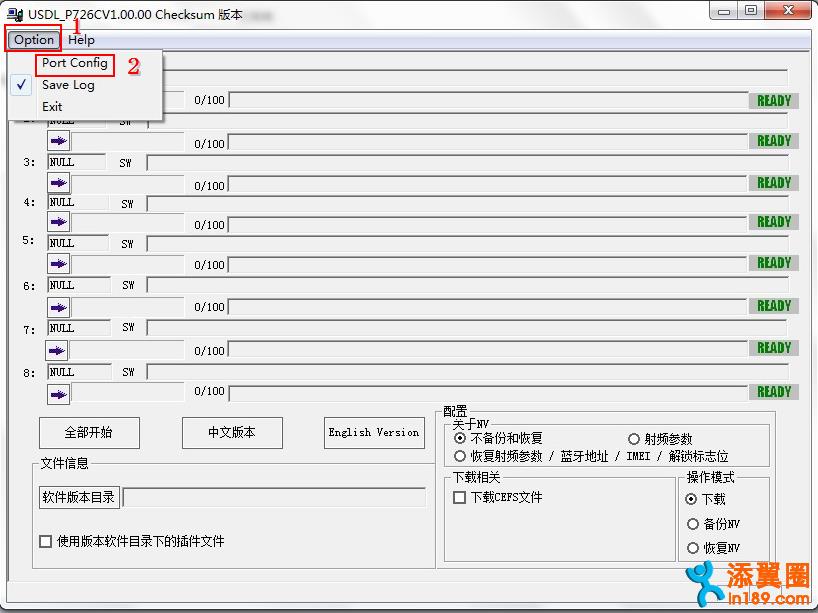Click the arrow icon for port 7
Screen dimensions: 818x613
(59, 350)
